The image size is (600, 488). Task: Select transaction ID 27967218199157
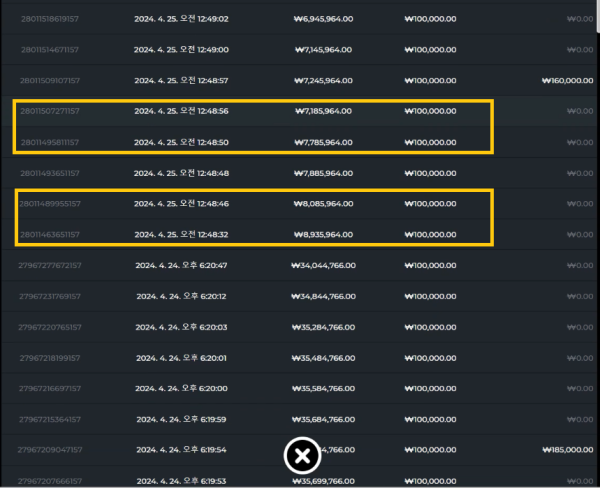tap(50, 358)
